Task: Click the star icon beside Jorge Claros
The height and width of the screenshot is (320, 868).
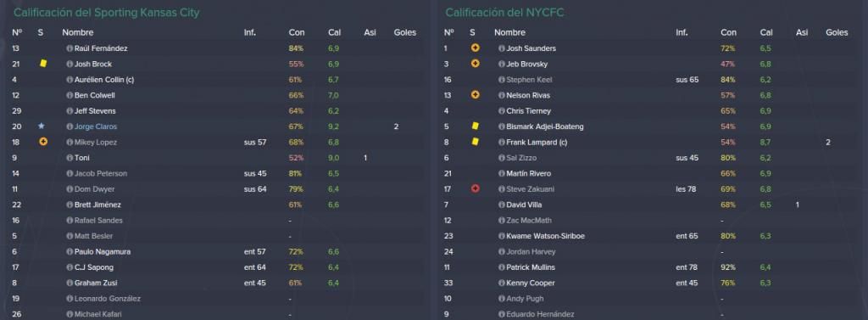Action: coord(42,126)
